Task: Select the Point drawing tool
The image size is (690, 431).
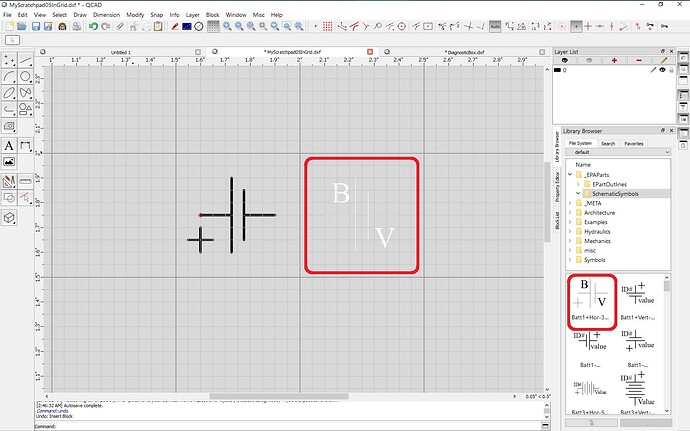Action: [x=9, y=60]
